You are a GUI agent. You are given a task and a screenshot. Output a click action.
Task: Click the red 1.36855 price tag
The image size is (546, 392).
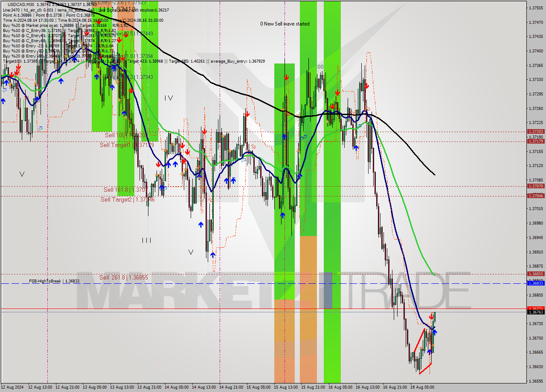tap(536, 274)
